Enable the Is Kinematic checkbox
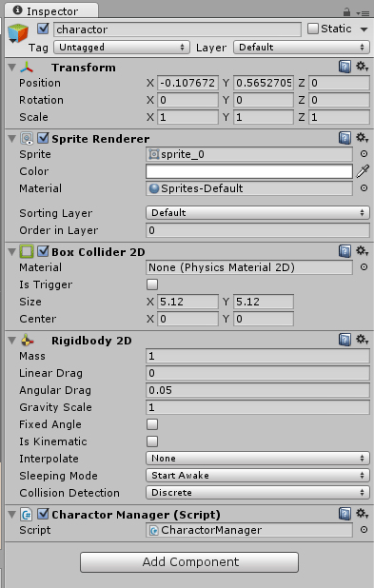The width and height of the screenshot is (374, 588). point(152,441)
